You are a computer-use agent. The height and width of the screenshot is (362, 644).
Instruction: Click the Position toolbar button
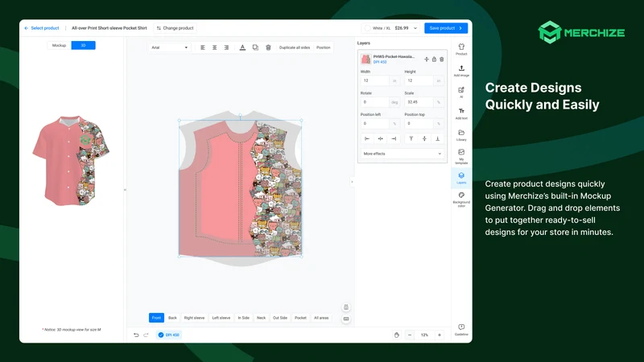[x=324, y=47]
